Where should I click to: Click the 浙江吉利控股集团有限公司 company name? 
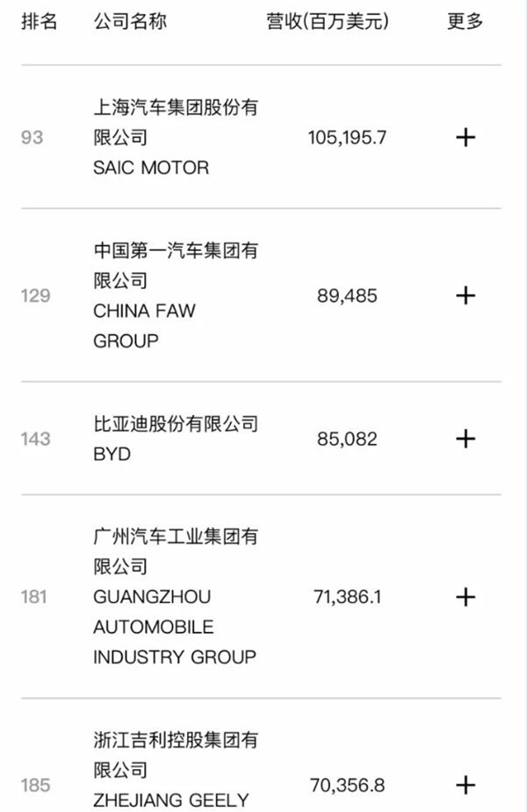coord(176,756)
